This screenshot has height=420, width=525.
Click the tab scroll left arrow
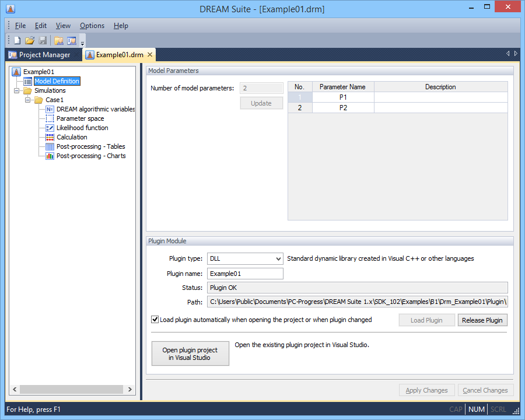click(508, 54)
